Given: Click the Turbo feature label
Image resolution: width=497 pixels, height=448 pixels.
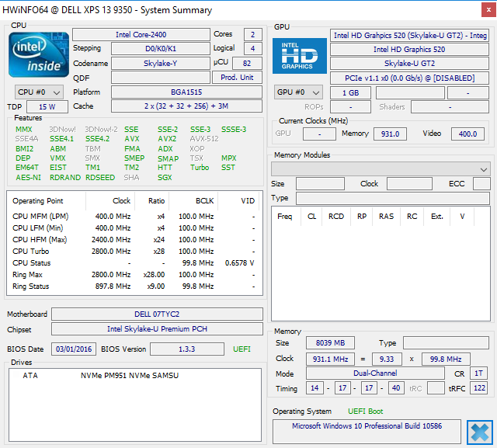Looking at the screenshot, I should click(200, 168).
